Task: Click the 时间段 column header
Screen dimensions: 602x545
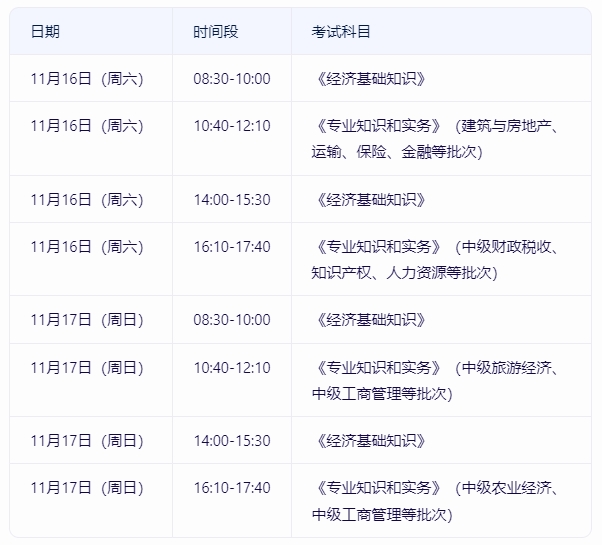Action: pyautogui.click(x=216, y=31)
